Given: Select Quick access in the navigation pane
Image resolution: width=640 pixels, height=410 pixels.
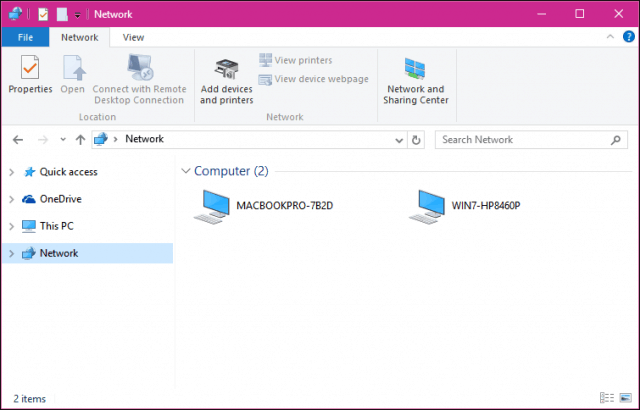Looking at the screenshot, I should (69, 172).
